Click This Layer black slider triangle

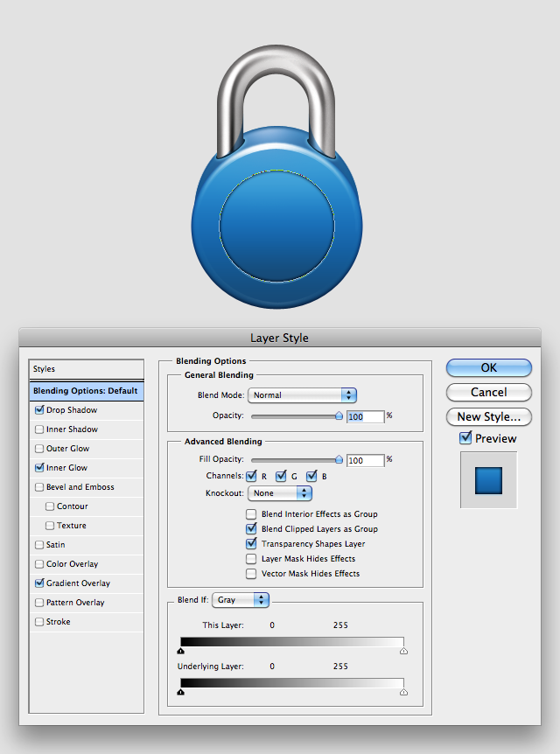[x=181, y=651]
